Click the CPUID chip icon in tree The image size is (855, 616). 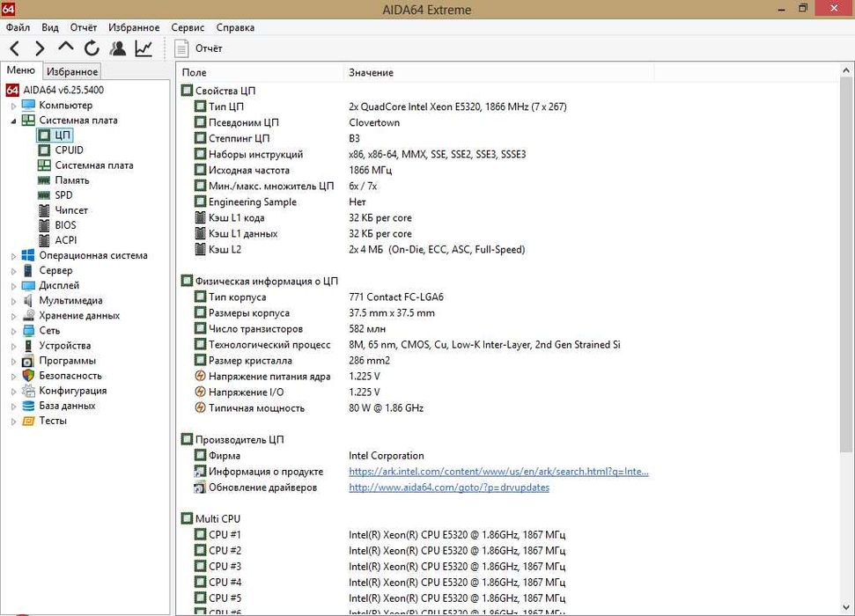tap(44, 150)
